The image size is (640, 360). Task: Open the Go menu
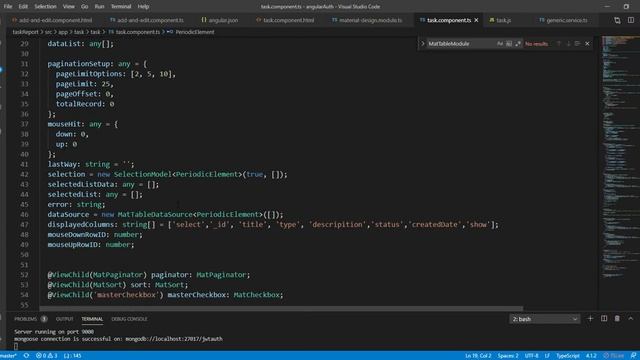click(x=84, y=7)
